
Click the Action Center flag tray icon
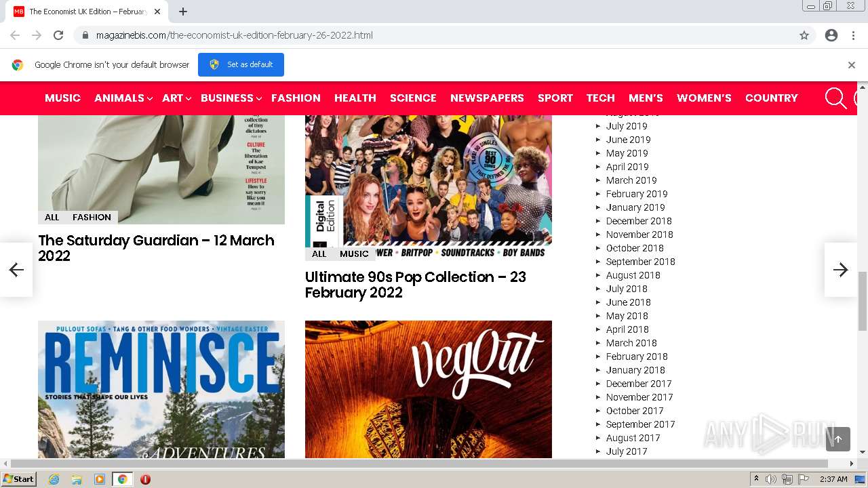coord(804,479)
